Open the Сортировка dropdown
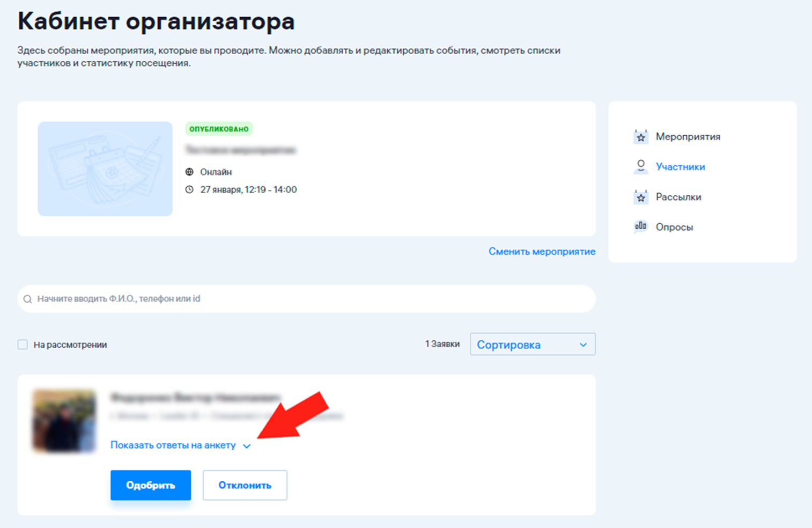The height and width of the screenshot is (528, 812). [532, 344]
